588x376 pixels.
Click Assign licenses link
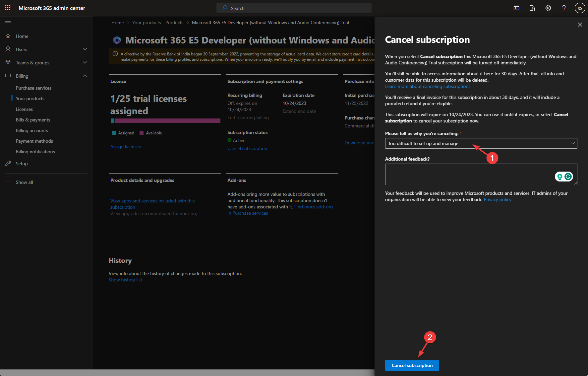point(126,147)
